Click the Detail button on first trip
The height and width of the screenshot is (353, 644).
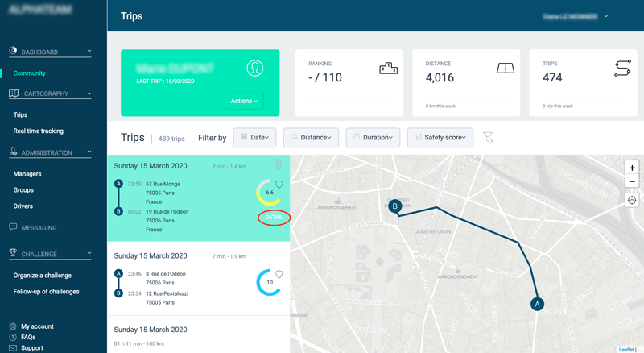pyautogui.click(x=274, y=218)
